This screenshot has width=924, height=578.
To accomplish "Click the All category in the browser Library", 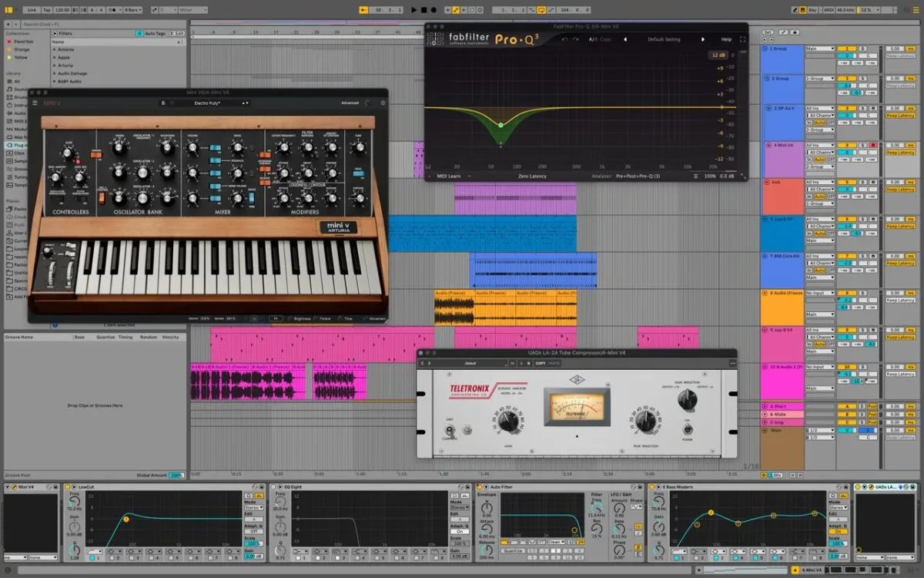I will (13, 82).
